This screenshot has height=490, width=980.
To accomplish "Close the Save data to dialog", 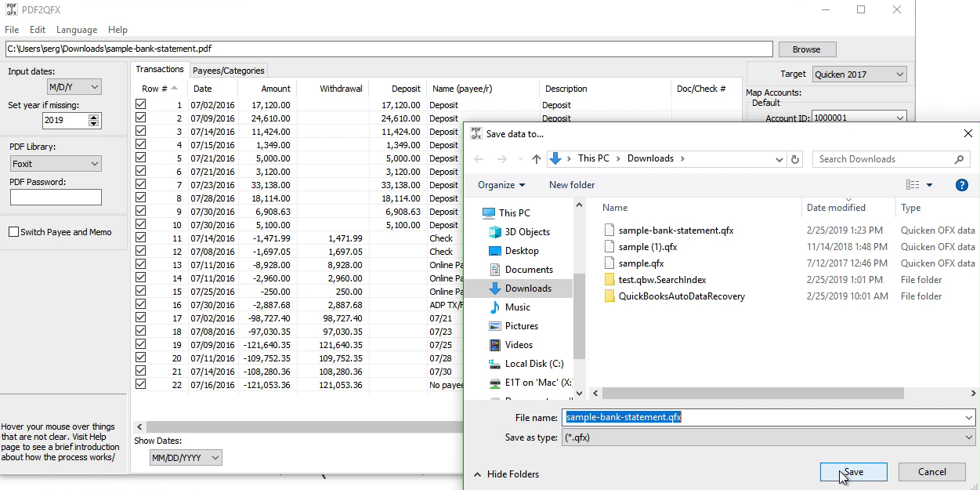I will [x=968, y=133].
